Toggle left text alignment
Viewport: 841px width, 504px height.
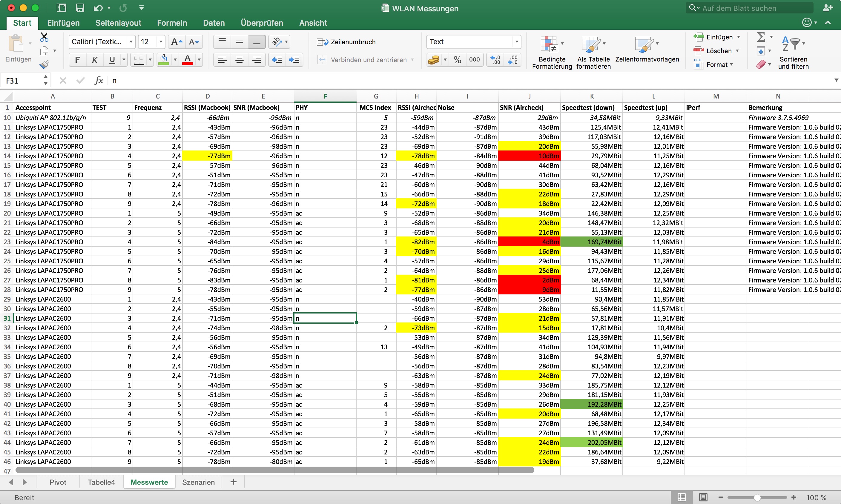(222, 60)
